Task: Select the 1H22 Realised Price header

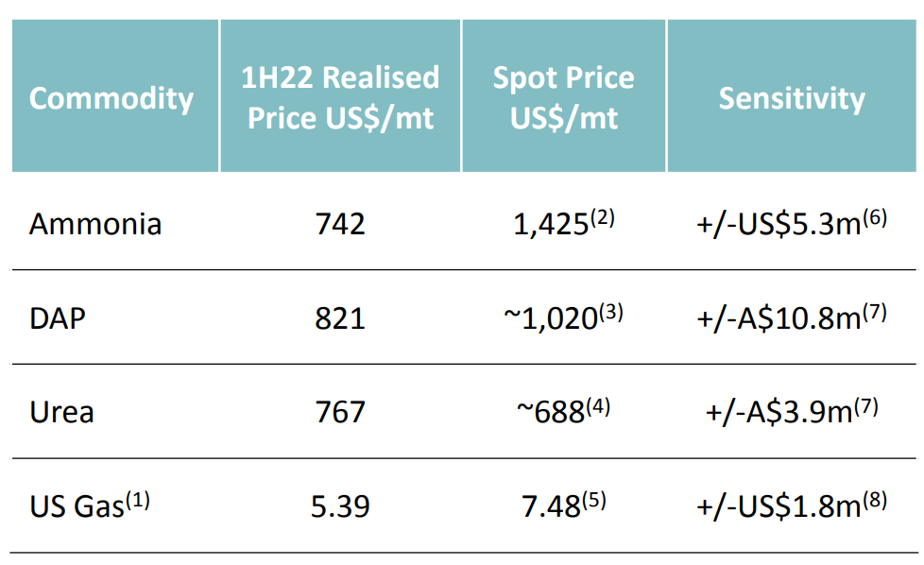Action: click(x=340, y=98)
